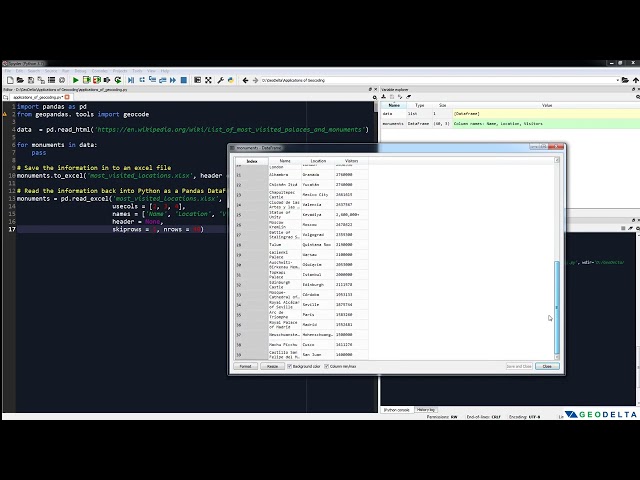This screenshot has height=480, width=640.
Task: Switch to the IPython console tab
Action: click(396, 410)
